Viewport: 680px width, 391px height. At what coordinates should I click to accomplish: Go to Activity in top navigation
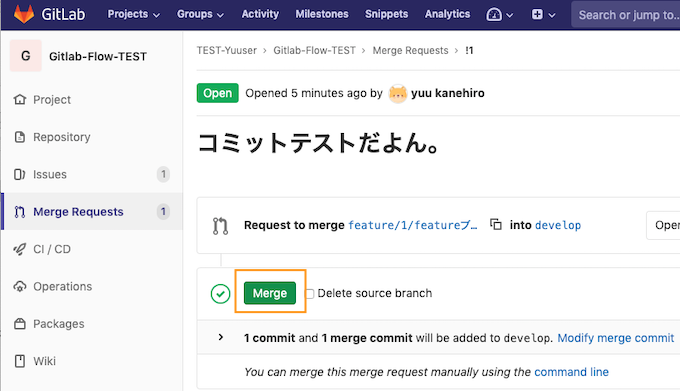[x=260, y=14]
